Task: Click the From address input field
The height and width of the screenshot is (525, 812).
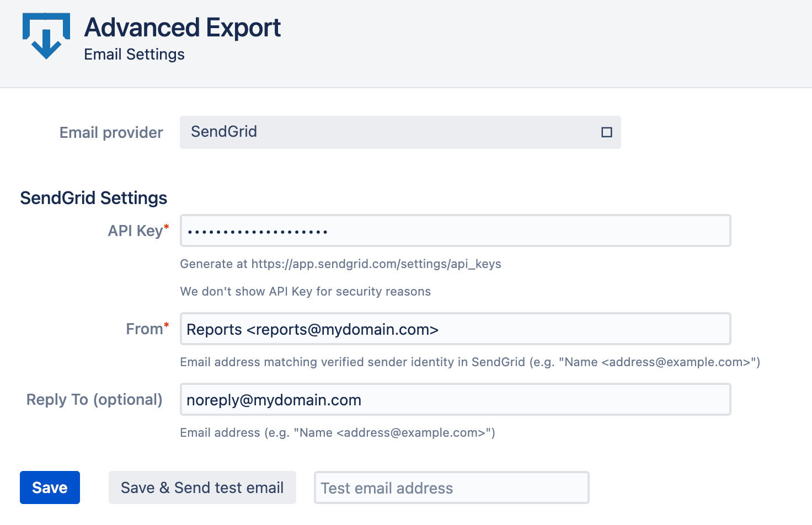Action: click(456, 329)
